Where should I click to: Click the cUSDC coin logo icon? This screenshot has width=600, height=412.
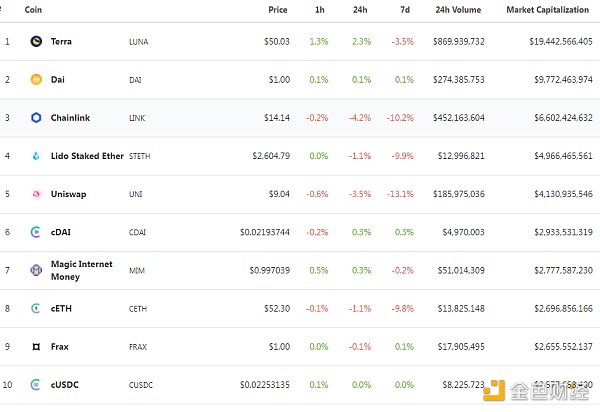pyautogui.click(x=36, y=384)
